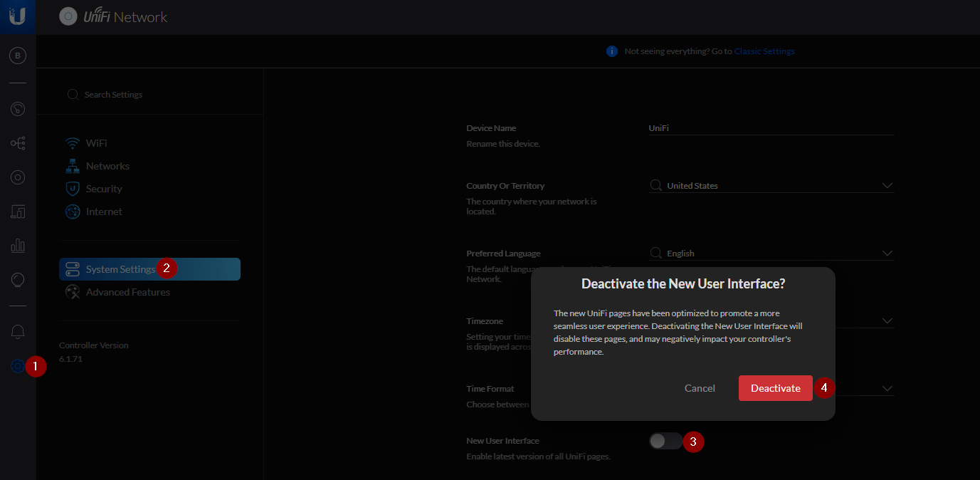Open the Devices icon in the sidebar

18,177
